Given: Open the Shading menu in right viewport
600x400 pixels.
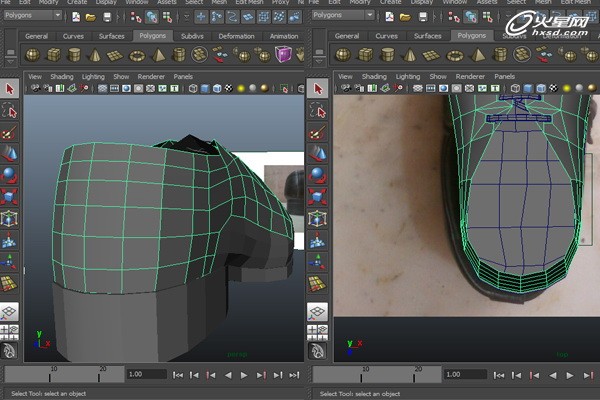Looking at the screenshot, I should click(x=374, y=76).
